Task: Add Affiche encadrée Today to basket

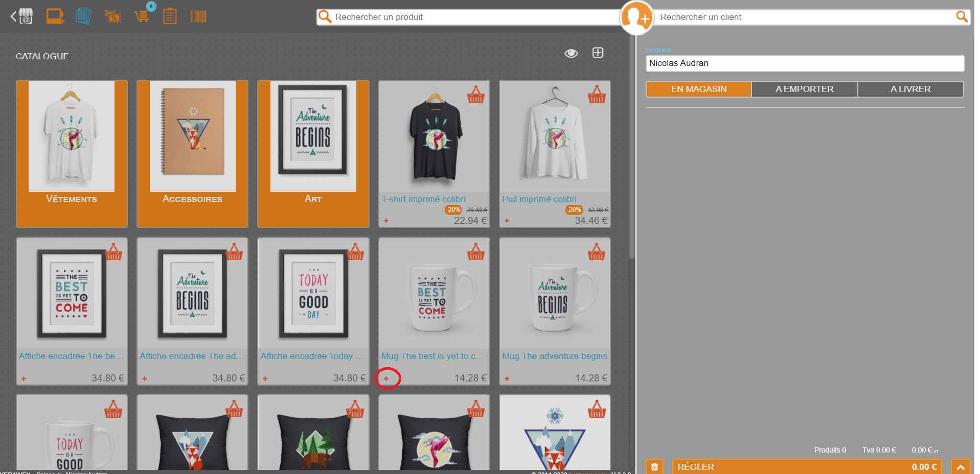Action: (x=355, y=252)
